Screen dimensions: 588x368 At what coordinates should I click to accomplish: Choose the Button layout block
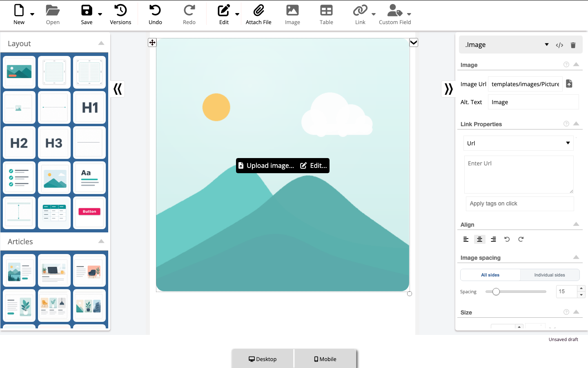coord(89,213)
